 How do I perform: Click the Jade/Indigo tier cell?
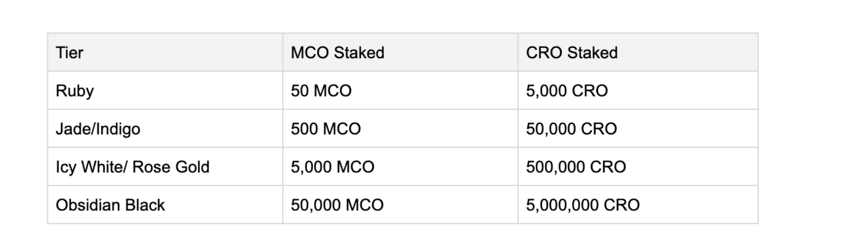coord(165,129)
